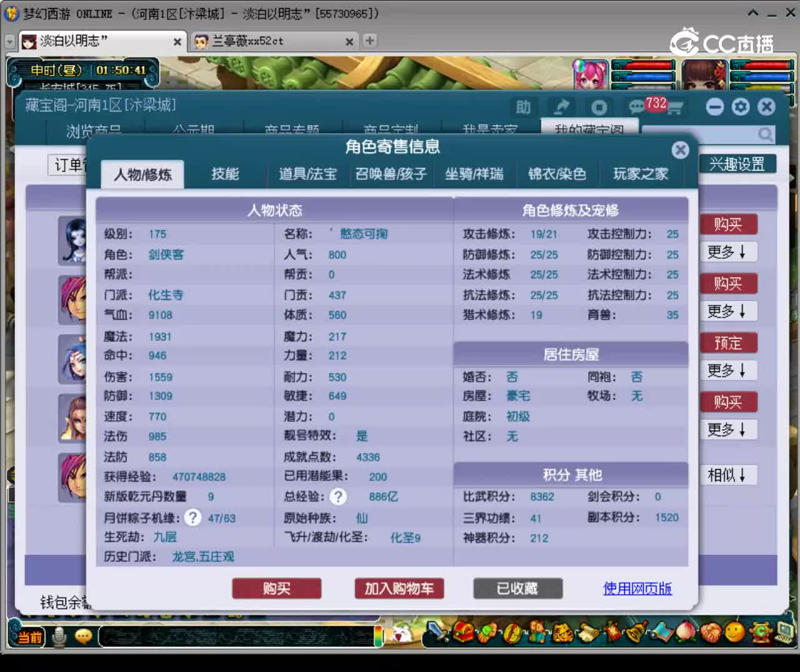Open the 道具/法宝 tab
Screen dimensions: 800x672
click(307, 174)
